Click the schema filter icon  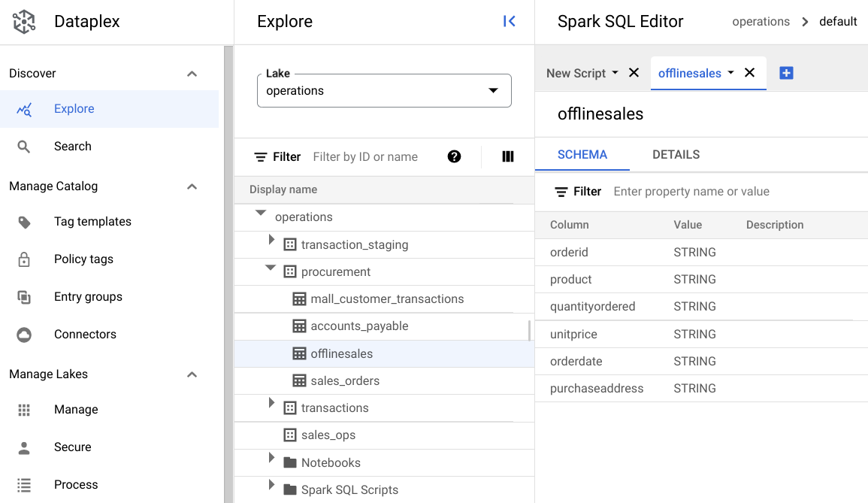point(561,192)
